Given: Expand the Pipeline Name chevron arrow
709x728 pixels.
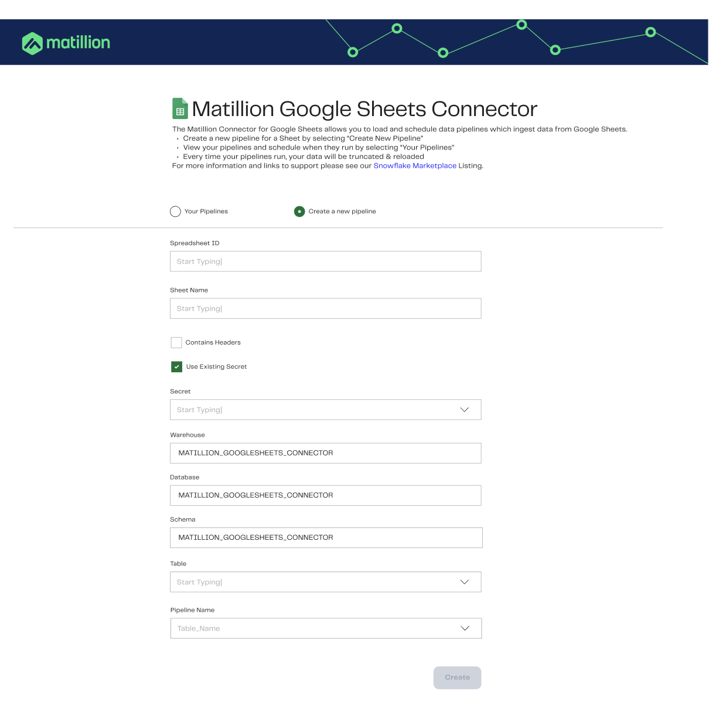Looking at the screenshot, I should 465,628.
